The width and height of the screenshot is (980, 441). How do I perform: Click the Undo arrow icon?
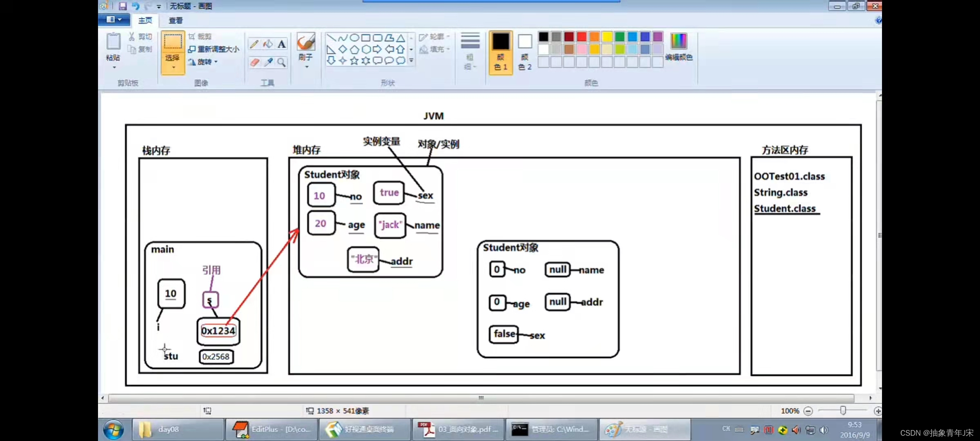(136, 6)
